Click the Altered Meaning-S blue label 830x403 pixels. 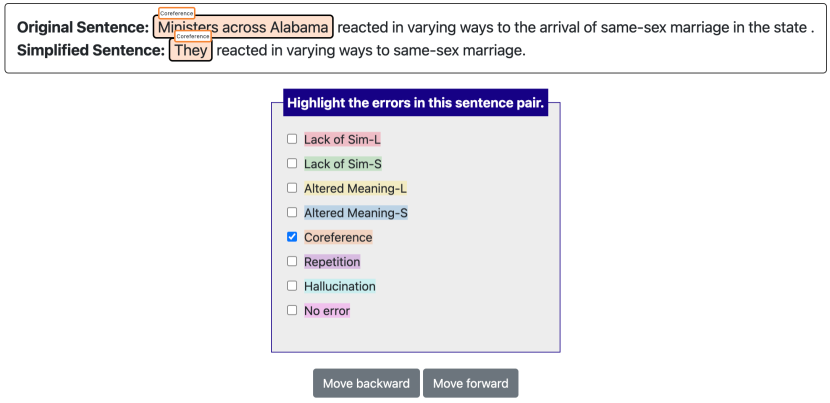(x=355, y=213)
